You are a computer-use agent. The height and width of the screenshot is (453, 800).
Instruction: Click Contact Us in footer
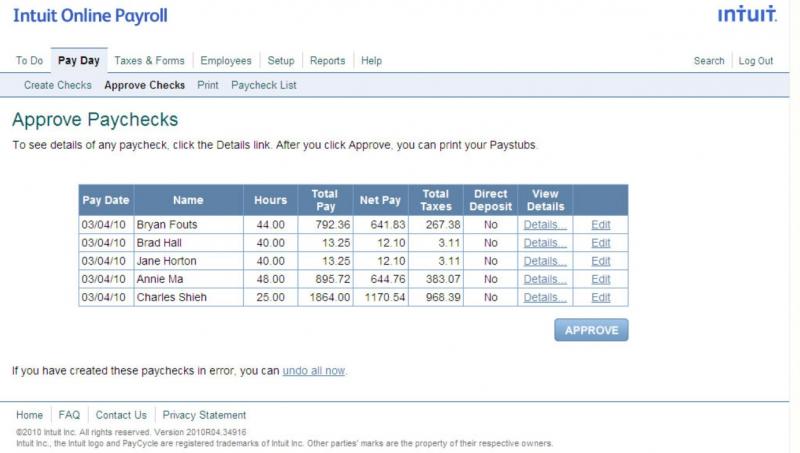tap(121, 415)
